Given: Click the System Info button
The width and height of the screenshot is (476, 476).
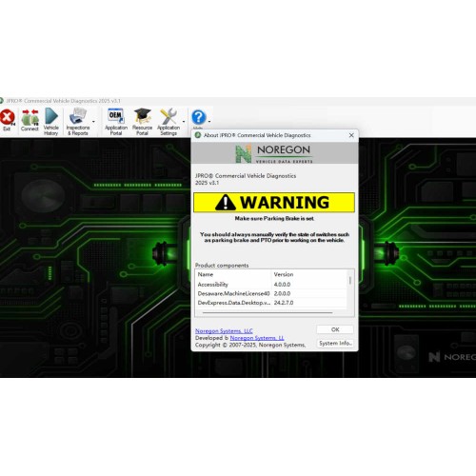Looking at the screenshot, I should point(335,344).
